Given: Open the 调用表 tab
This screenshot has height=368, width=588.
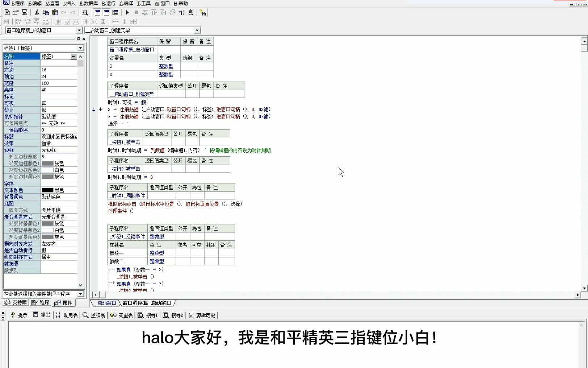Looking at the screenshot, I should [x=67, y=315].
